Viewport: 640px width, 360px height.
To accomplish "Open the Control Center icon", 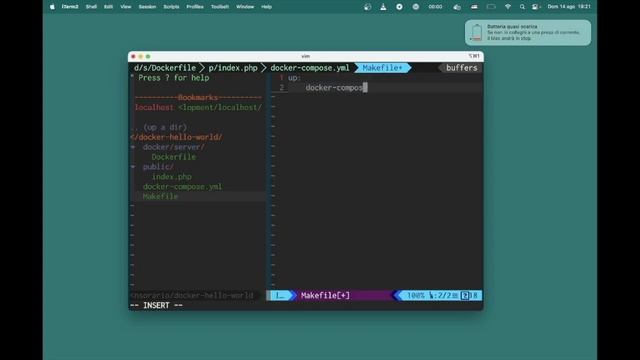I will pyautogui.click(x=536, y=7).
